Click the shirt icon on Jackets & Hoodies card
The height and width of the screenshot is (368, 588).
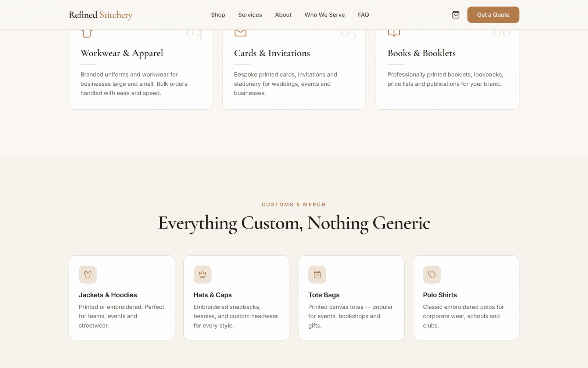click(88, 275)
